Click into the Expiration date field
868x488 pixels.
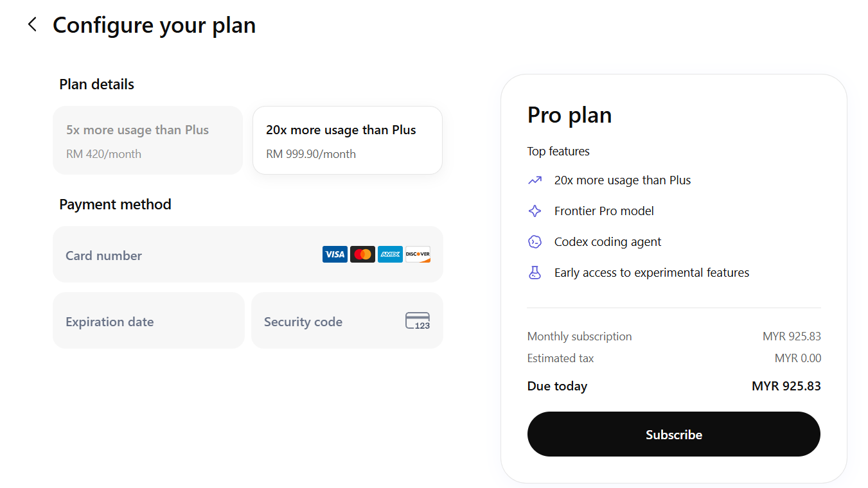[148, 321]
